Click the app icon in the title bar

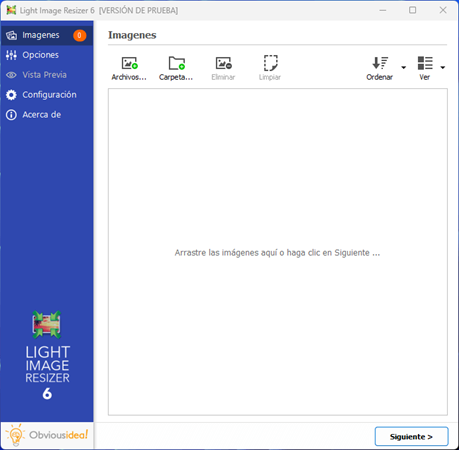11,10
